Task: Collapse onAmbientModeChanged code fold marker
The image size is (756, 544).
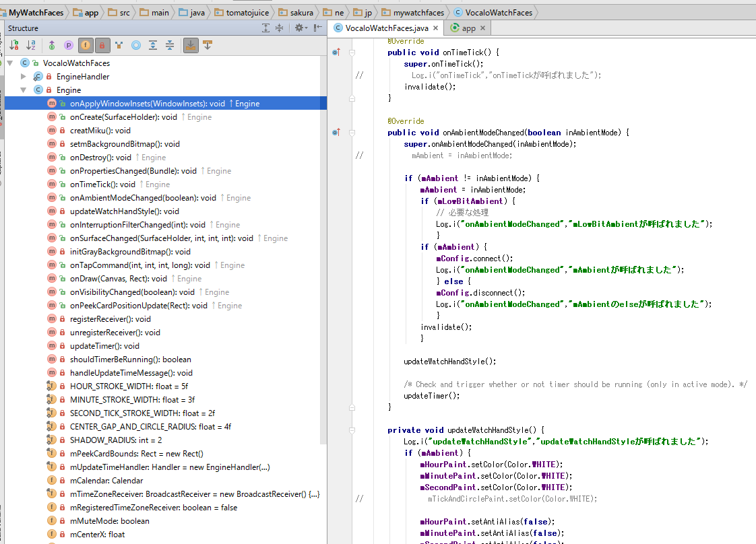Action: click(x=352, y=133)
